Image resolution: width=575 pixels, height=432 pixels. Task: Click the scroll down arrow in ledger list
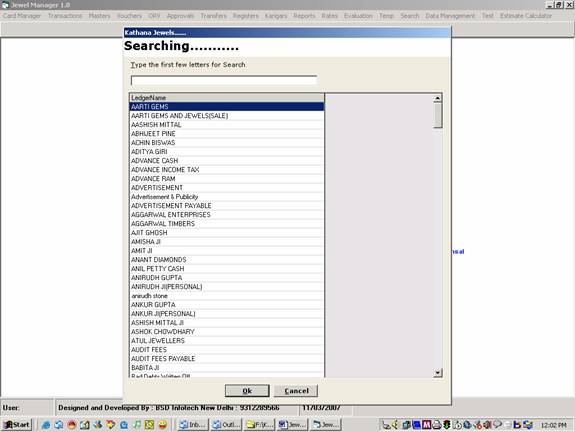pos(437,373)
